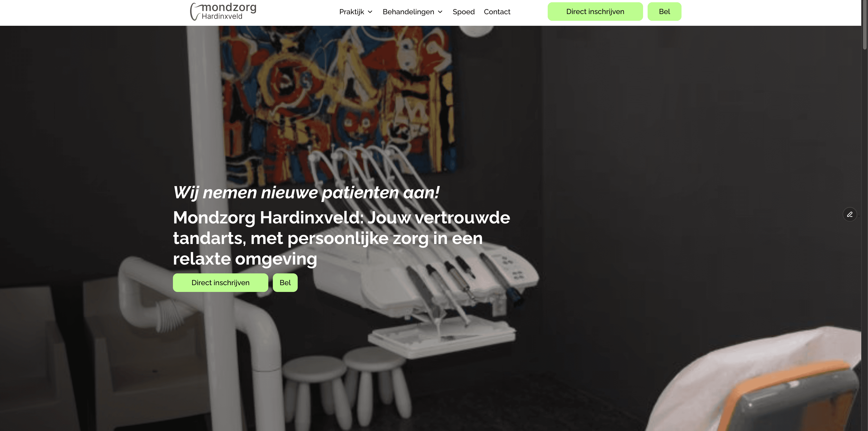Click the 'Wij nemen nieuwe patienten aan!' heading
Viewport: 868px width, 431px height.
306,192
